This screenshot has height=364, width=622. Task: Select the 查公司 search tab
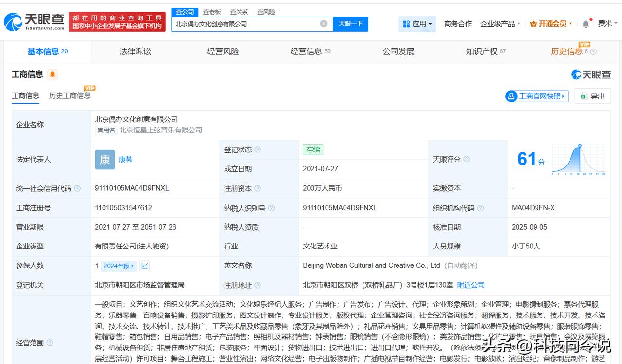tap(185, 12)
